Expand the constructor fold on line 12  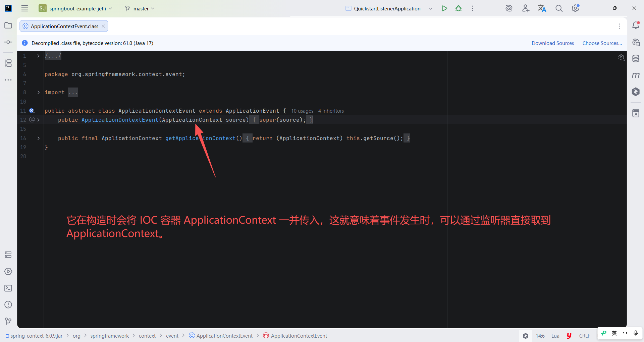(x=39, y=120)
